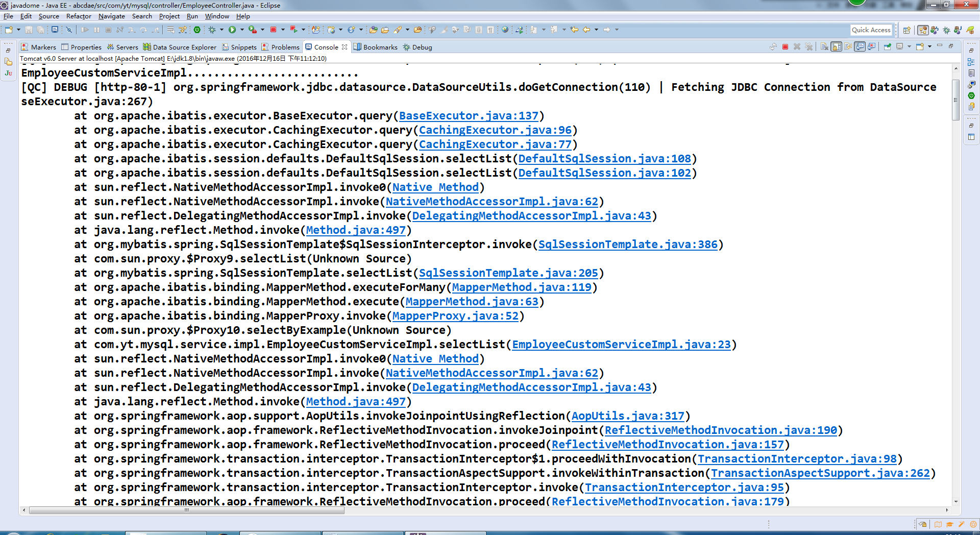Image resolution: width=980 pixels, height=535 pixels.
Task: Open the Window menu
Action: pyautogui.click(x=217, y=16)
